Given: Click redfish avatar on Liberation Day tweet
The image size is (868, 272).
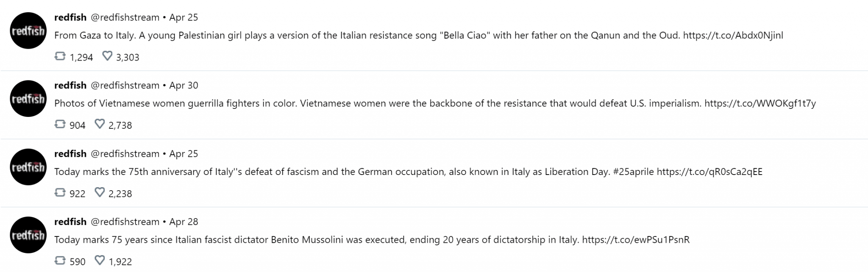Looking at the screenshot, I should pos(28,167).
